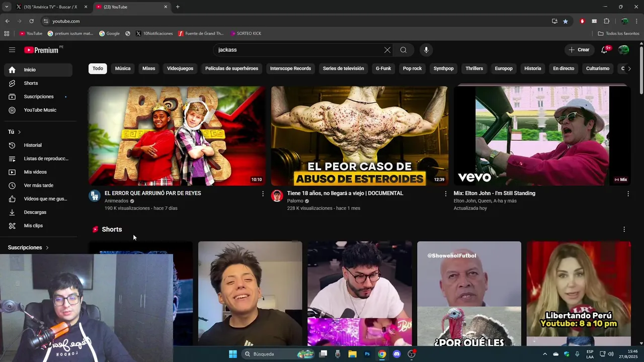Open Historial in sidebar
Viewport: 644px width, 362px height.
tap(38, 145)
